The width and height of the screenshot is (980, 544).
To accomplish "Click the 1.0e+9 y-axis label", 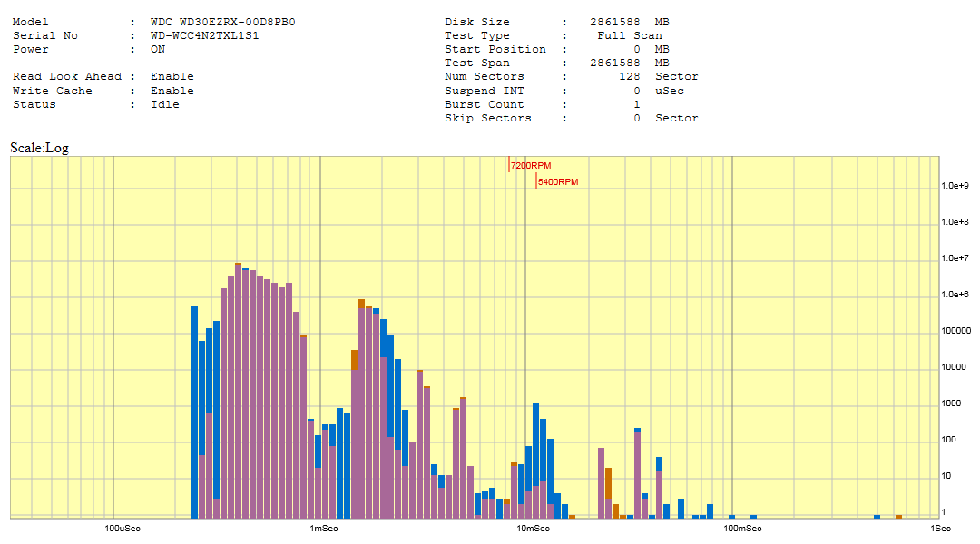I will (955, 185).
